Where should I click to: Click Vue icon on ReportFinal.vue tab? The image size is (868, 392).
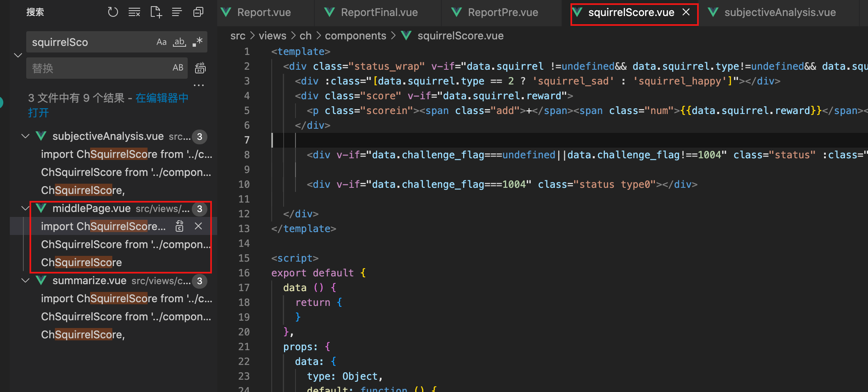click(x=329, y=12)
